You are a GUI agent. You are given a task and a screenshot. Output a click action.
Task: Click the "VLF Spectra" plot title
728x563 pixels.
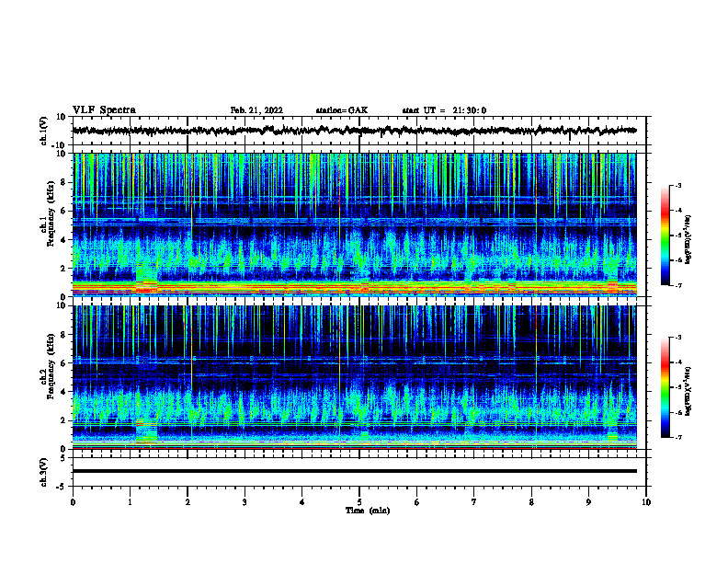(104, 110)
